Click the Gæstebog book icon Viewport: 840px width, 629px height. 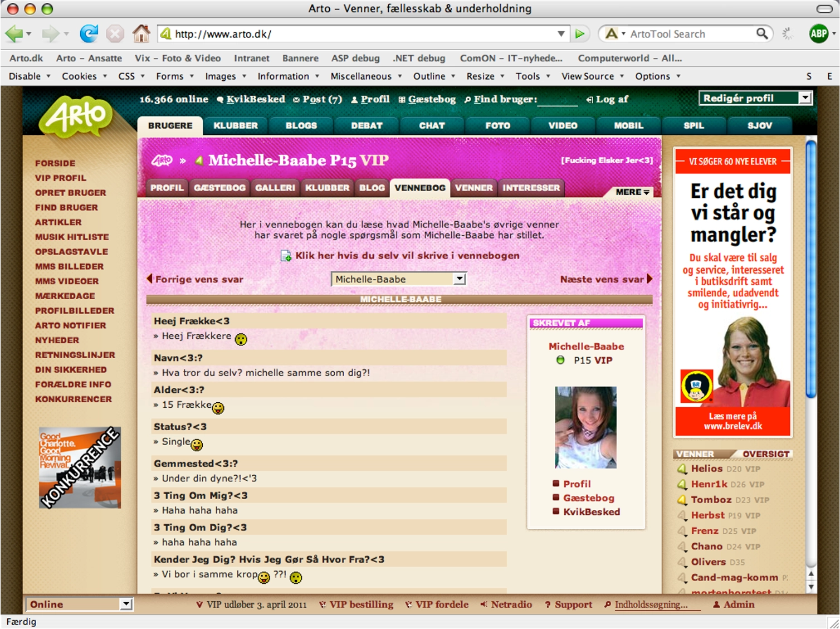point(402,100)
